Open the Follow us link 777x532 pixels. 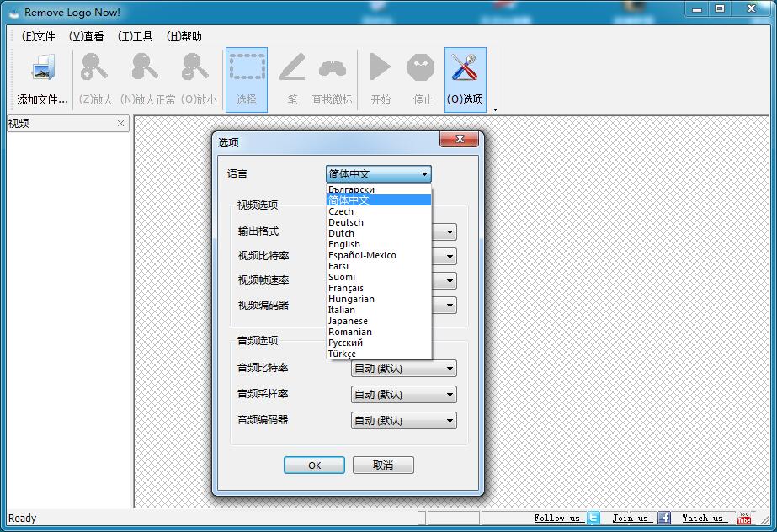tap(557, 519)
